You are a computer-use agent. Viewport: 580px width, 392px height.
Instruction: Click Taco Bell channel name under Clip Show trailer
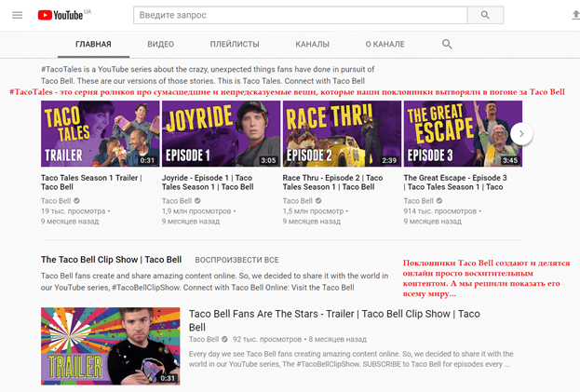pos(204,339)
